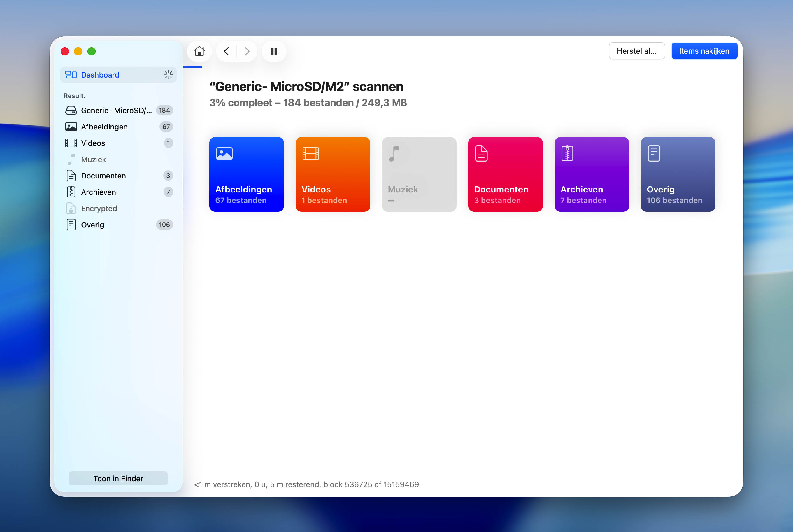This screenshot has width=793, height=532.
Task: Open the blue Afbeeldingen tile
Action: click(x=247, y=174)
